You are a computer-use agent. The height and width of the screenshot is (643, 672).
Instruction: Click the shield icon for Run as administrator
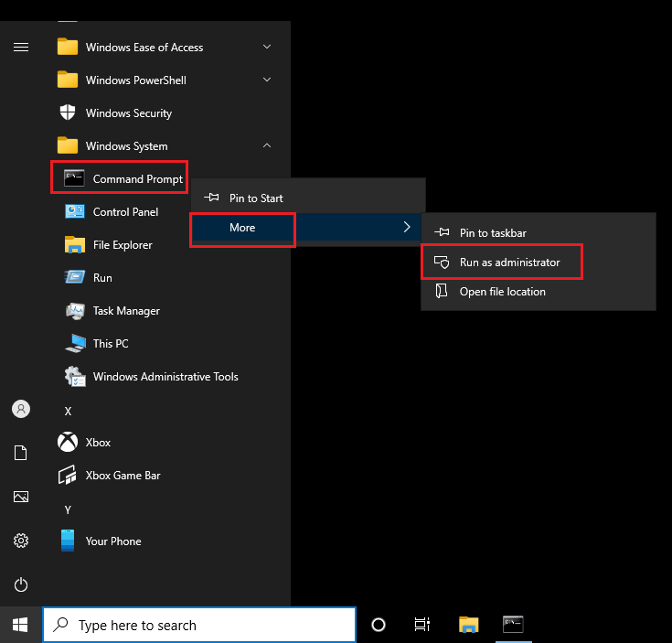pyautogui.click(x=442, y=262)
